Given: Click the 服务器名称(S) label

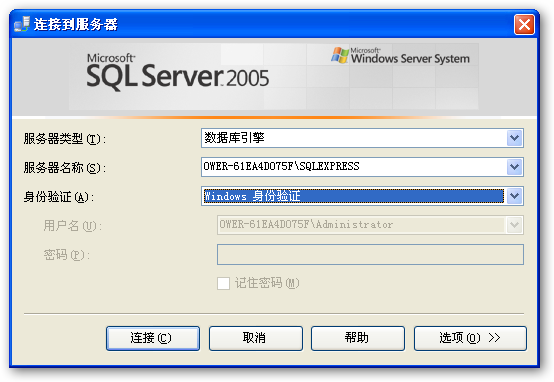Looking at the screenshot, I should click(65, 168).
